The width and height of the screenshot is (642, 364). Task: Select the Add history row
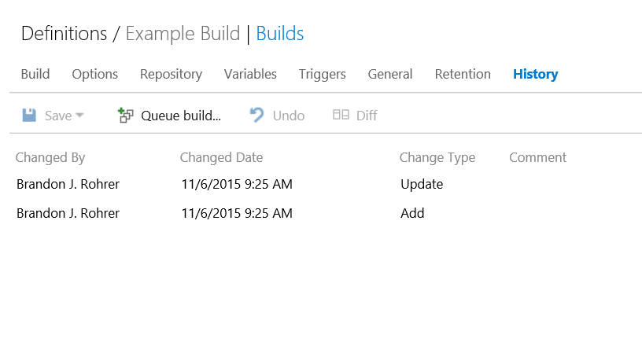(x=326, y=213)
